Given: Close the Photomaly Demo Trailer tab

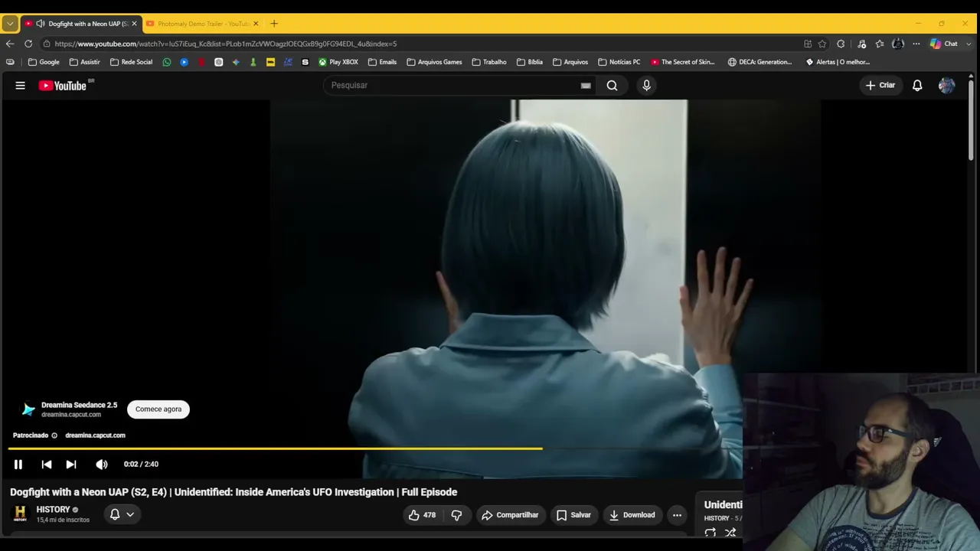Looking at the screenshot, I should click(x=256, y=24).
